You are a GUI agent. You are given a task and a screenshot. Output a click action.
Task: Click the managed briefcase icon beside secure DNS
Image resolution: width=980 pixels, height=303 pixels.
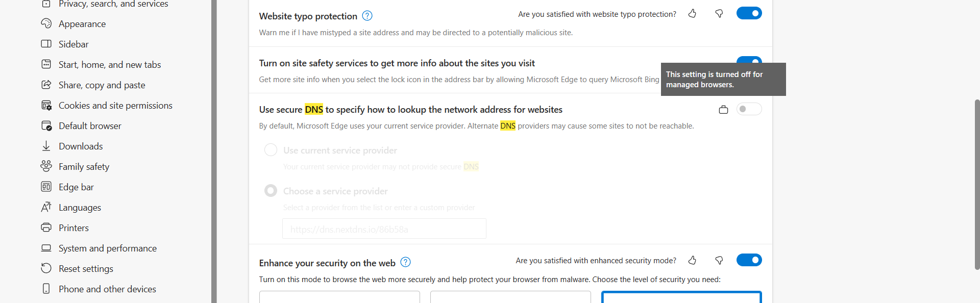pyautogui.click(x=723, y=110)
